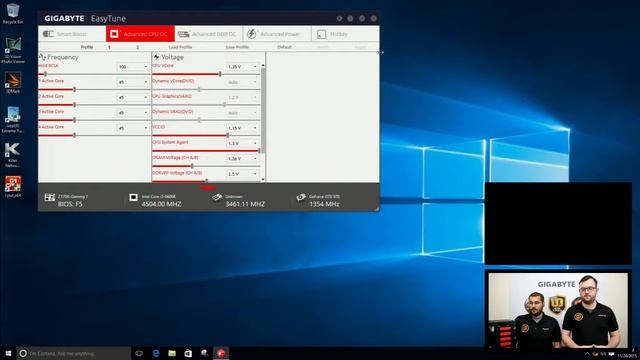Open the 3DMark desktop icon
640x360 pixels.
(x=13, y=83)
